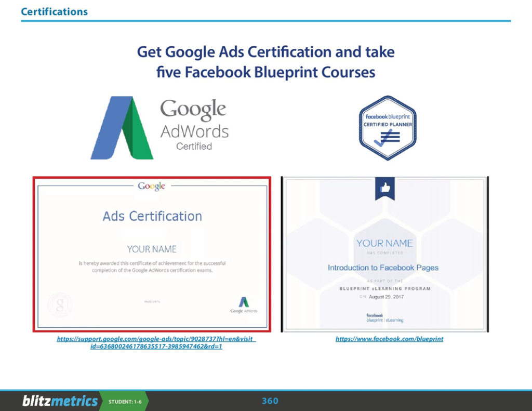Click the blitzmetrics logo in footer
This screenshot has width=532, height=411.
60,401
